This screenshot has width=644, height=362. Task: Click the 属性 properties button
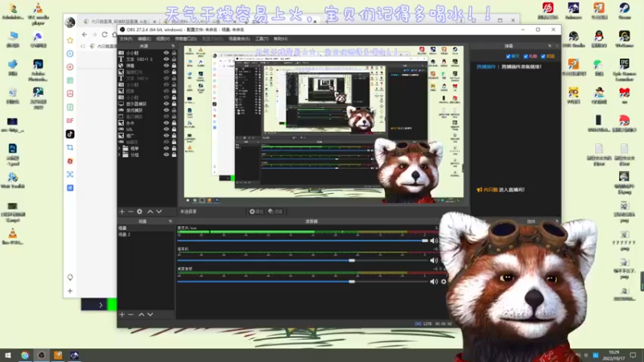coord(256,212)
